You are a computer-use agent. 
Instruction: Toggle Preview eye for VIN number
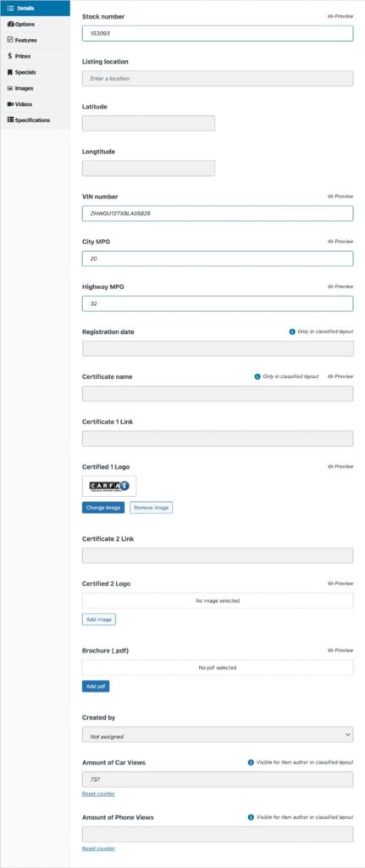tap(340, 197)
